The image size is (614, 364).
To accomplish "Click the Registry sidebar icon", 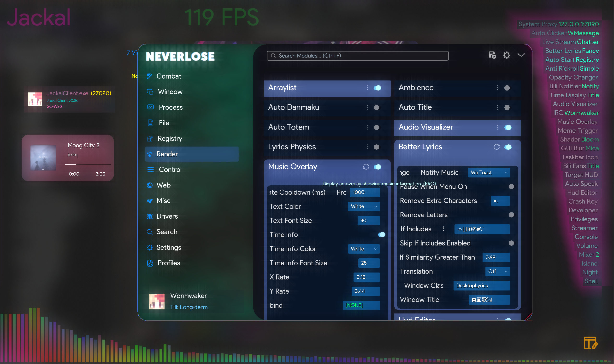I will (150, 139).
